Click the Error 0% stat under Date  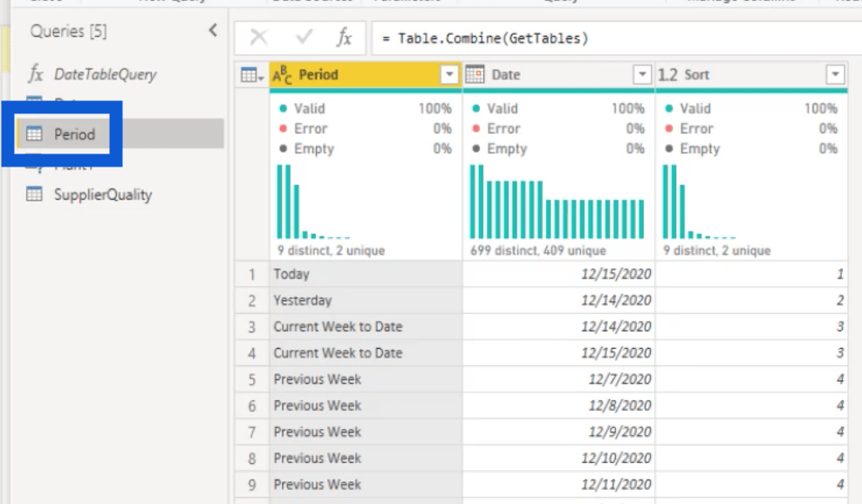pyautogui.click(x=558, y=128)
